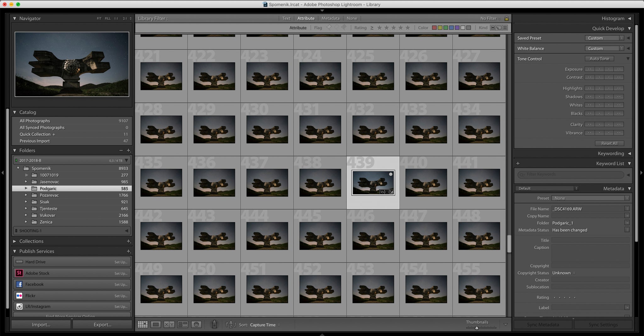Toggle the sort direction A-Z icon
Screen dimensions: 644x336
(x=231, y=325)
